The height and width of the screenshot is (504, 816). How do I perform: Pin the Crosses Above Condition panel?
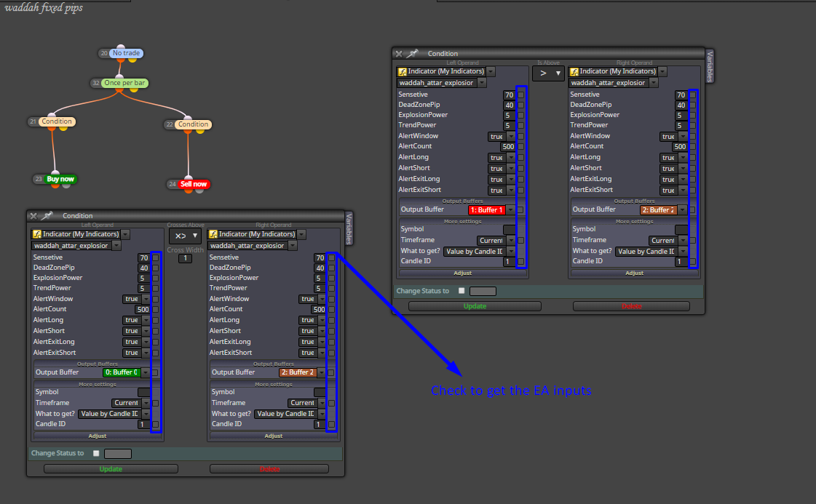(47, 215)
